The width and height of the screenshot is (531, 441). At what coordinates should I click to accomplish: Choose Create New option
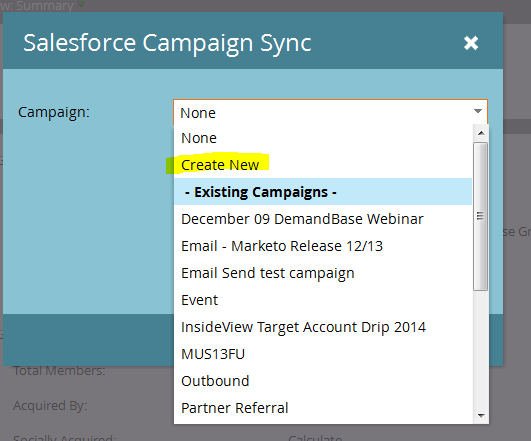[323, 165]
